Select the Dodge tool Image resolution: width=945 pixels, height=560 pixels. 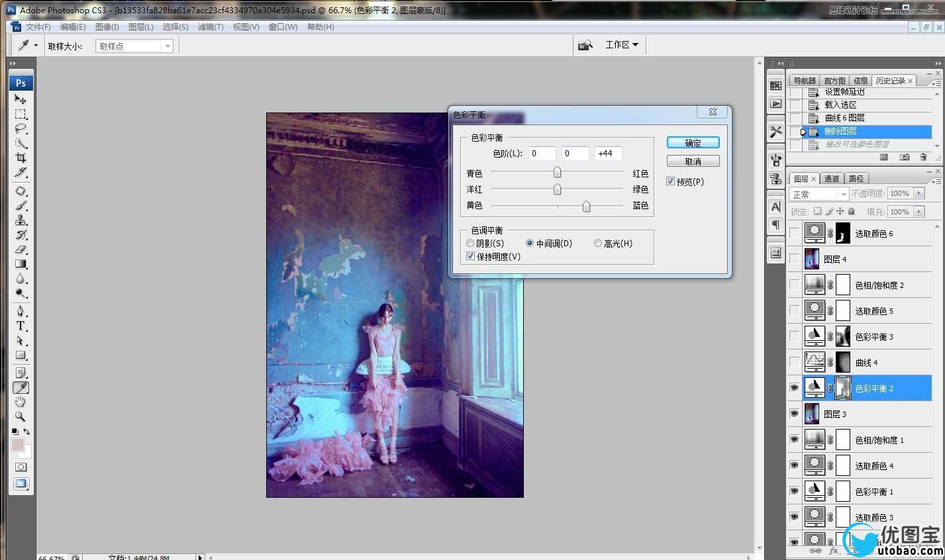[x=21, y=293]
